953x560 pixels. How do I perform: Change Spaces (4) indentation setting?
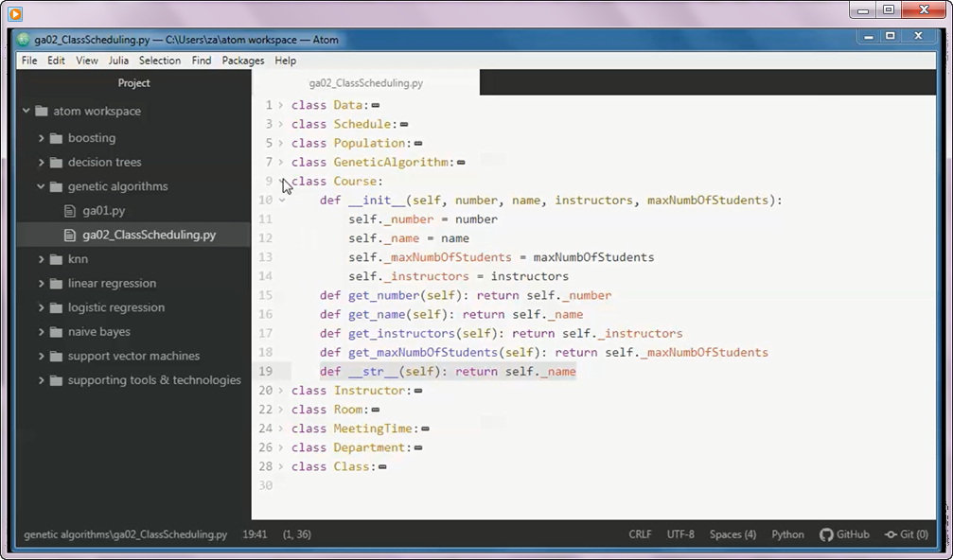tap(733, 535)
